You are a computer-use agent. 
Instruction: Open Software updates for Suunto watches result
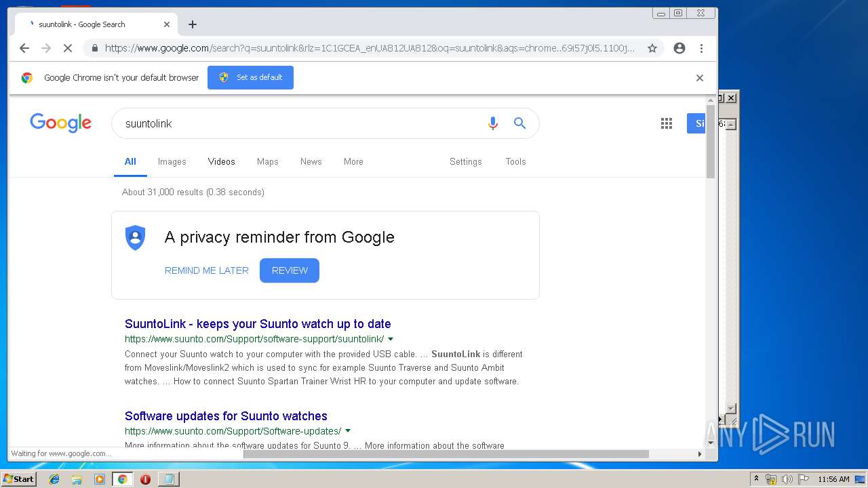(226, 416)
